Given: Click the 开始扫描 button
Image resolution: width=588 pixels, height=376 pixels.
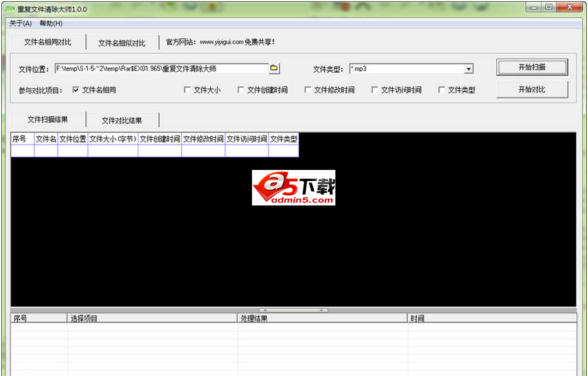Looking at the screenshot, I should (x=532, y=67).
